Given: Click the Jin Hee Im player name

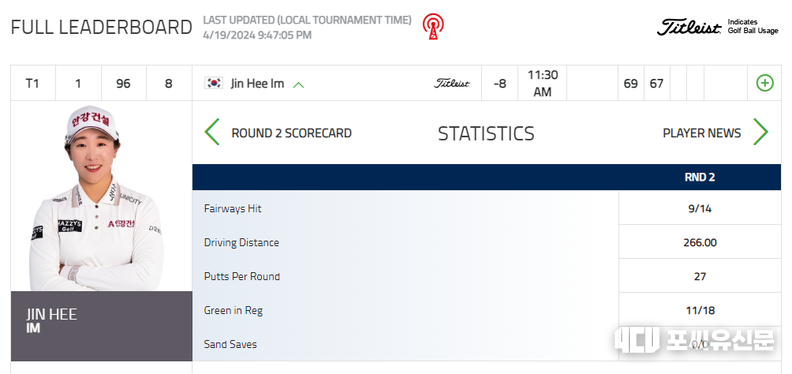Looking at the screenshot, I should pos(258,83).
